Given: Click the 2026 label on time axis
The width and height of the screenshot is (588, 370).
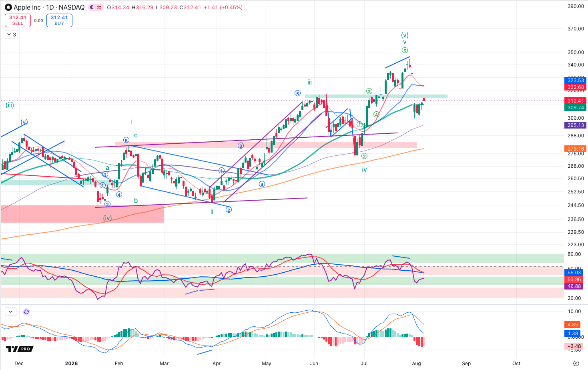Looking at the screenshot, I should pyautogui.click(x=71, y=364).
